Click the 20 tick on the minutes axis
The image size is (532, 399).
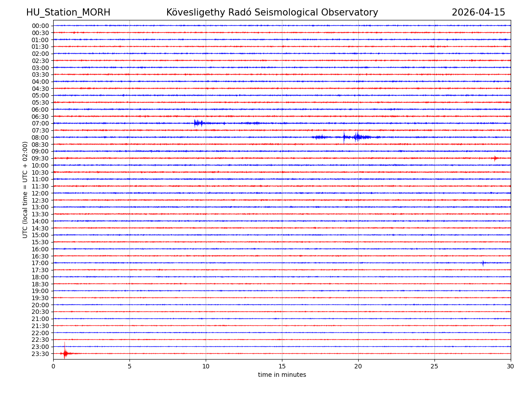tap(358, 366)
